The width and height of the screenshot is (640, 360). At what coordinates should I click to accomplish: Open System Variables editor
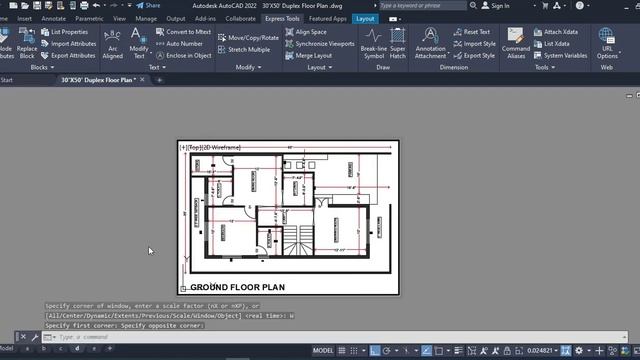pyautogui.click(x=560, y=56)
